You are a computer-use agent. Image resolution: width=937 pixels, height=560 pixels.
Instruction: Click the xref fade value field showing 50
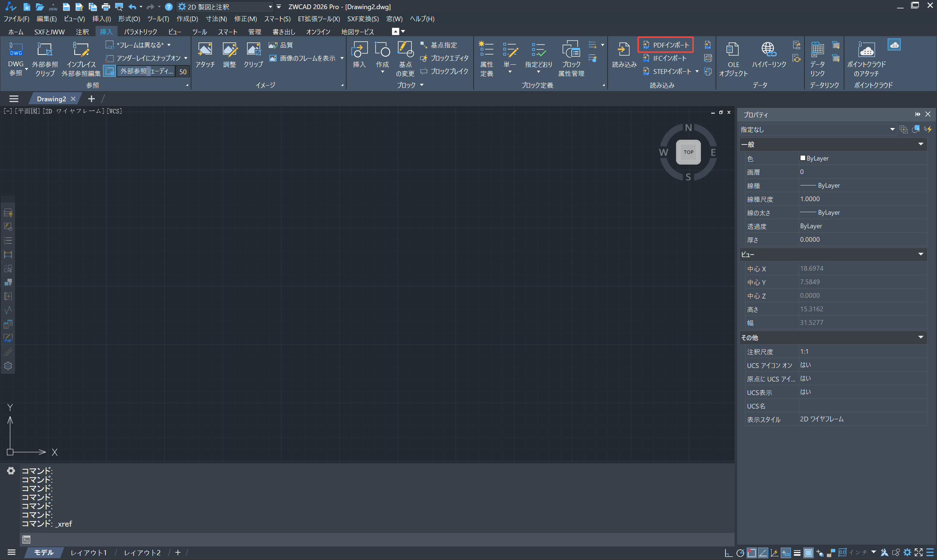[183, 72]
